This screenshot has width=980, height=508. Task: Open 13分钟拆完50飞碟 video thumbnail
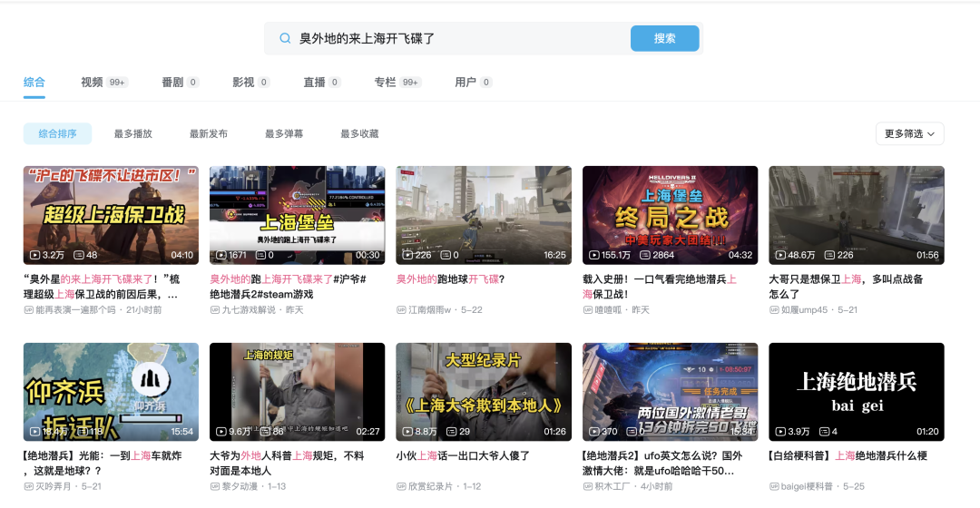(x=670, y=392)
